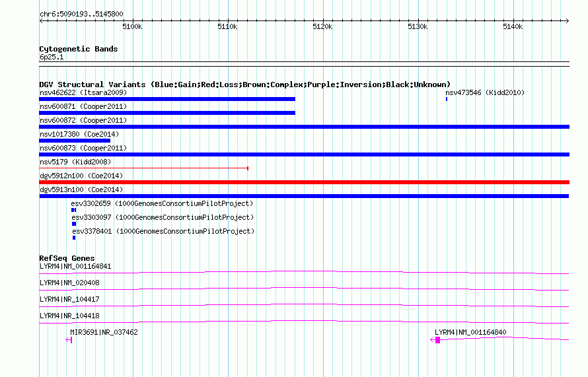Screen dimensions: 588x377
Task: Select the full-width bar under nsv600872
Action: coord(304,127)
